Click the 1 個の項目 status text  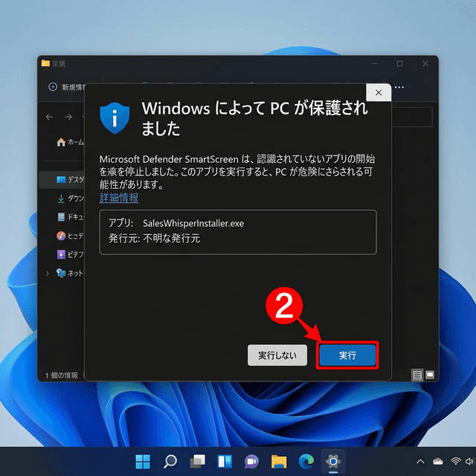tap(62, 375)
